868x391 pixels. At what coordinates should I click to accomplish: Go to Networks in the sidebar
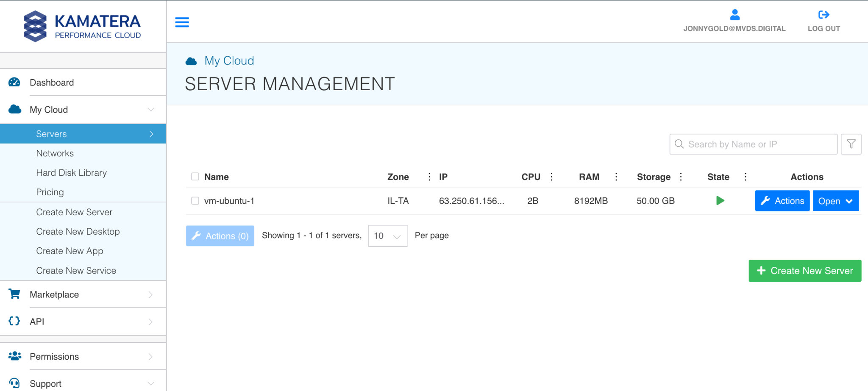pos(55,153)
